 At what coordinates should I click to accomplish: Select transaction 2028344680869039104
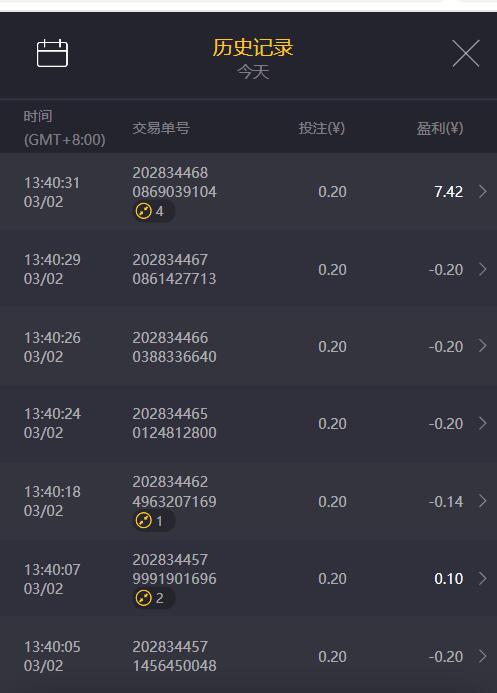coord(174,182)
